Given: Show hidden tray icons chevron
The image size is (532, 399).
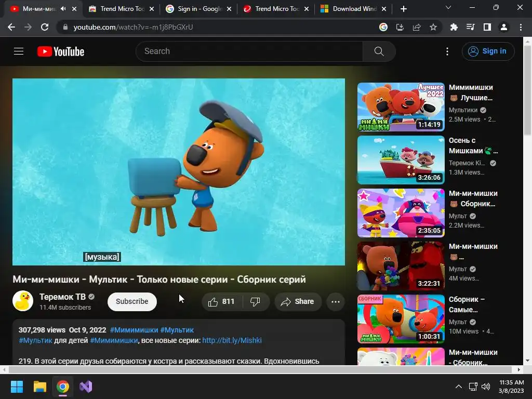Looking at the screenshot, I should (x=458, y=387).
